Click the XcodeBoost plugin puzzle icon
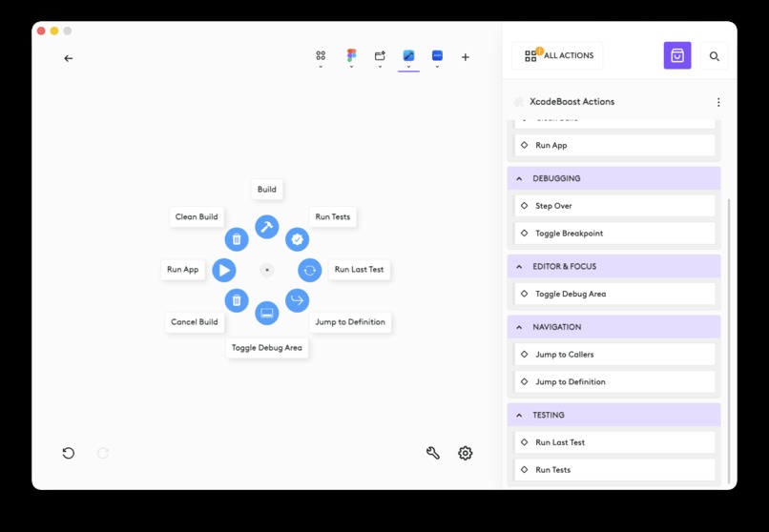This screenshot has width=769, height=532. [x=519, y=102]
